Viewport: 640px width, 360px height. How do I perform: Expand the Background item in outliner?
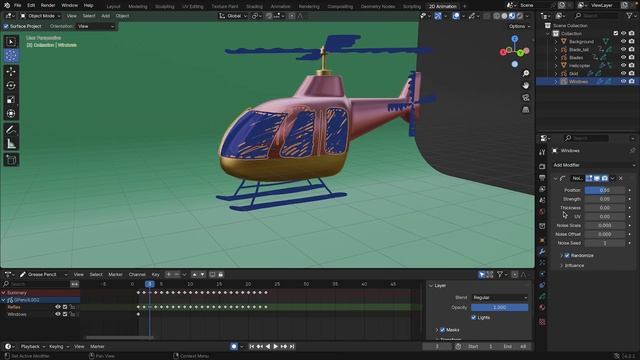pyautogui.click(x=556, y=42)
